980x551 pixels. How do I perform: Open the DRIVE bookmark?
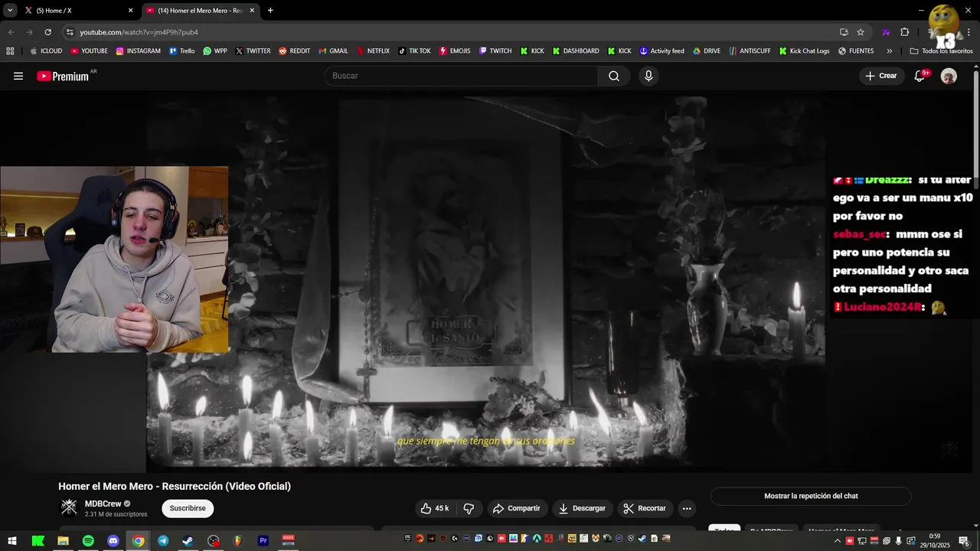click(x=707, y=51)
